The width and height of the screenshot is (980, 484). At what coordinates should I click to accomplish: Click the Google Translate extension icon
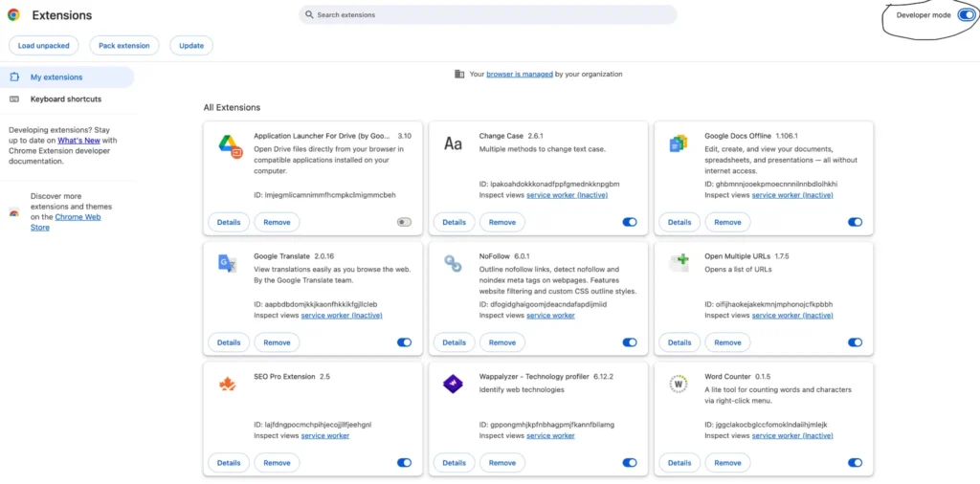pos(228,263)
